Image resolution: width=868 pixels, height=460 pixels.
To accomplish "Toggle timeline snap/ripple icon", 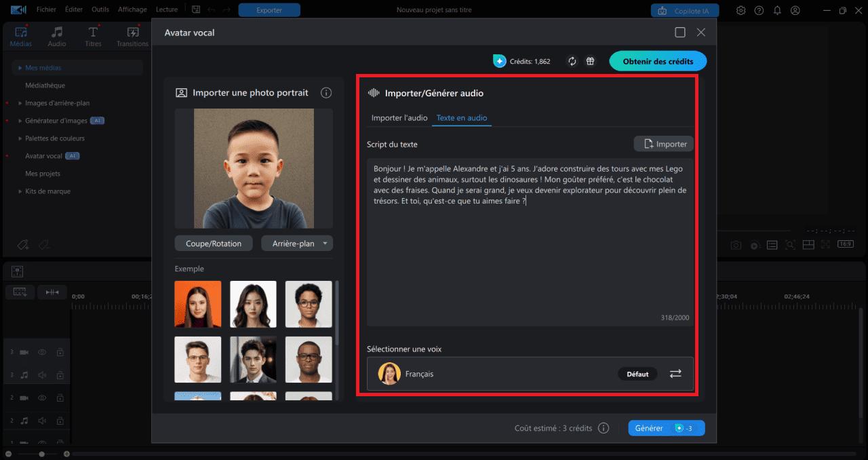I will click(52, 292).
